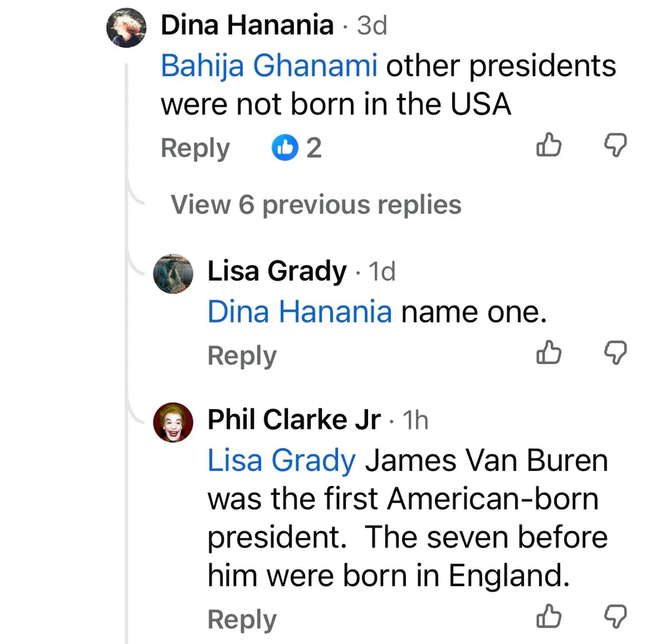The height and width of the screenshot is (644, 656).
Task: Open Phil Clarke Jr's profile picture
Action: pos(173,422)
